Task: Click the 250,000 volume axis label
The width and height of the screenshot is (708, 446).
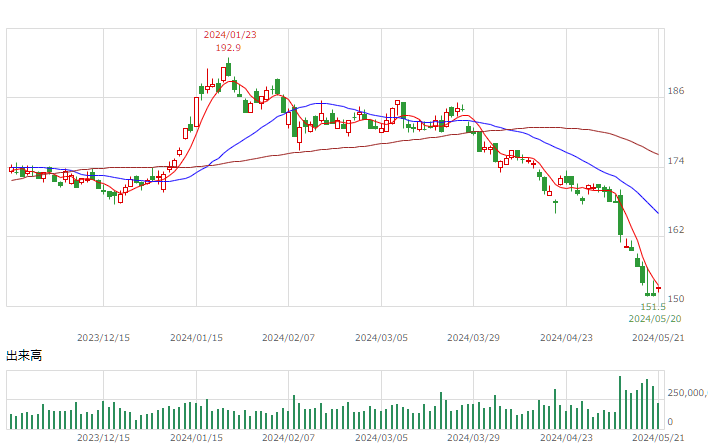Action: tap(687, 393)
